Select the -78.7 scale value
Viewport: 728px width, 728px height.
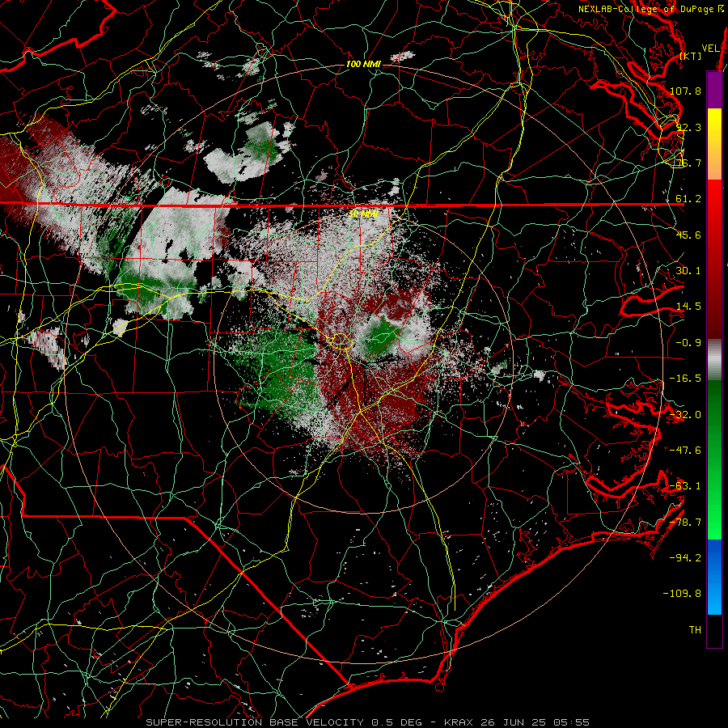pos(685,523)
